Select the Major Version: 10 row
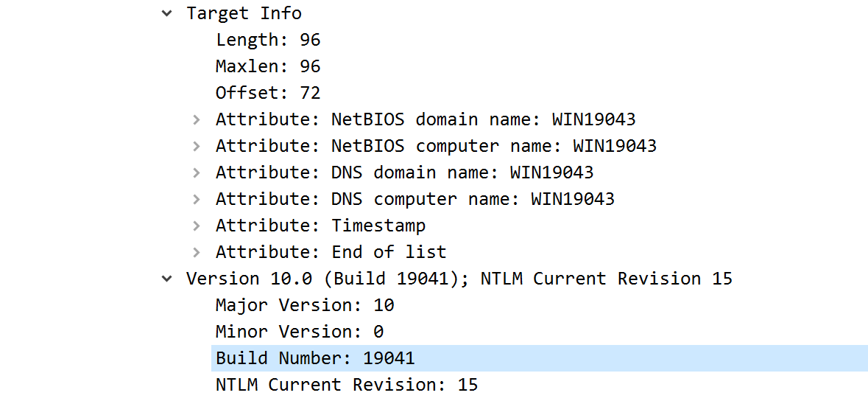Image resolution: width=868 pixels, height=401 pixels. coord(305,305)
